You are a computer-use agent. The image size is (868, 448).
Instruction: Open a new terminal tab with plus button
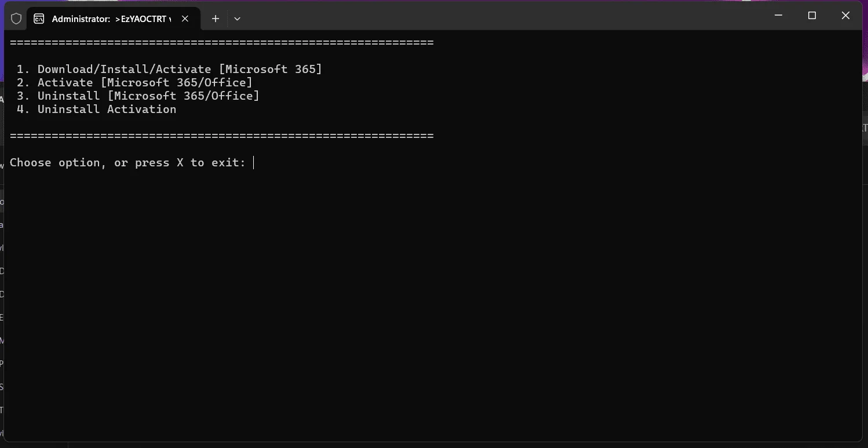[216, 19]
